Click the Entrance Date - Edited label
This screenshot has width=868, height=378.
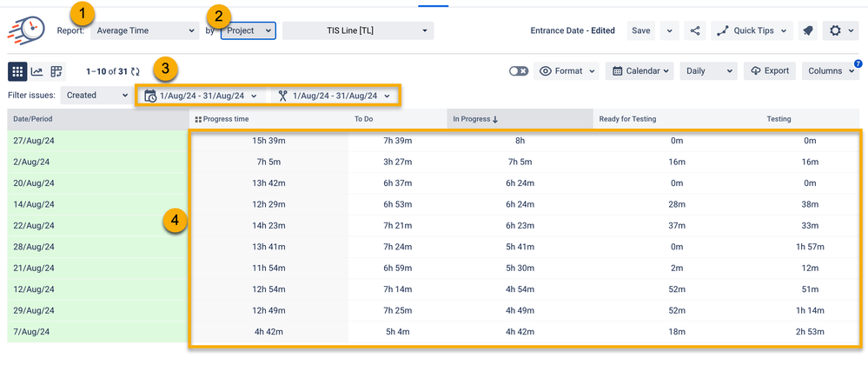[573, 31]
